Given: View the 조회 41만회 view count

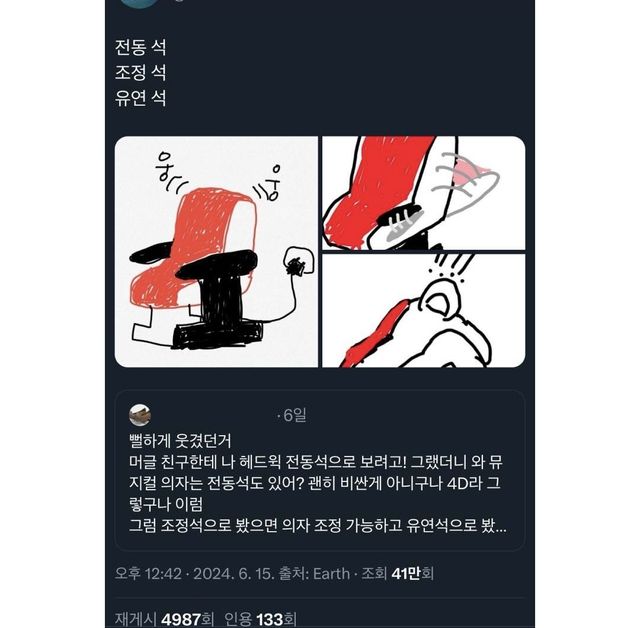Looking at the screenshot, I should coord(398,574).
